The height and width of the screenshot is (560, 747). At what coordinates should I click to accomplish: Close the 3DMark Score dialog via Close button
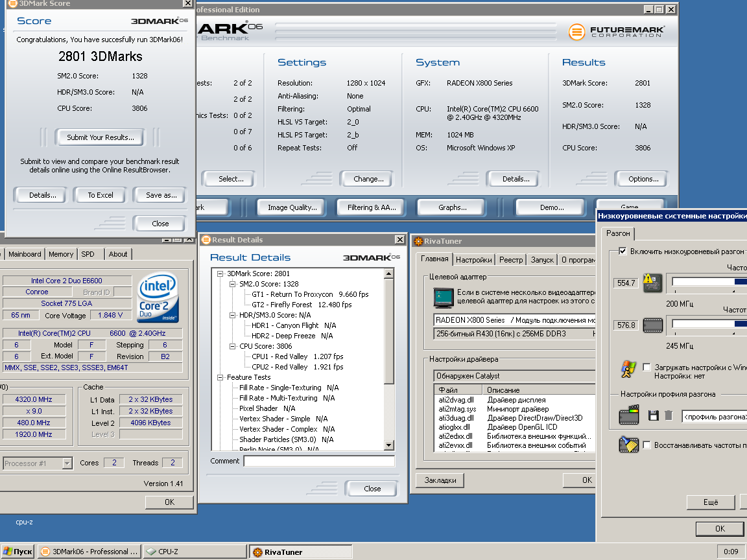tap(160, 224)
